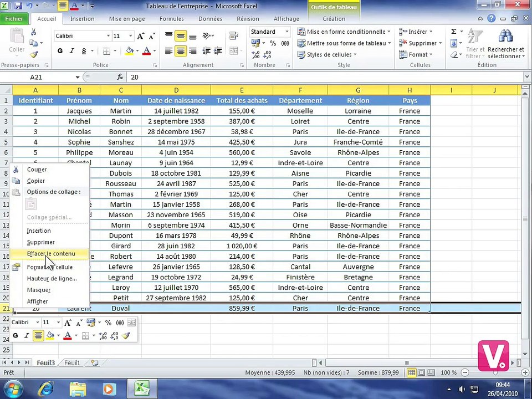Image resolution: width=532 pixels, height=399 pixels.
Task: Click Rechercher et sélectionner binoculars icon
Action: point(505,35)
